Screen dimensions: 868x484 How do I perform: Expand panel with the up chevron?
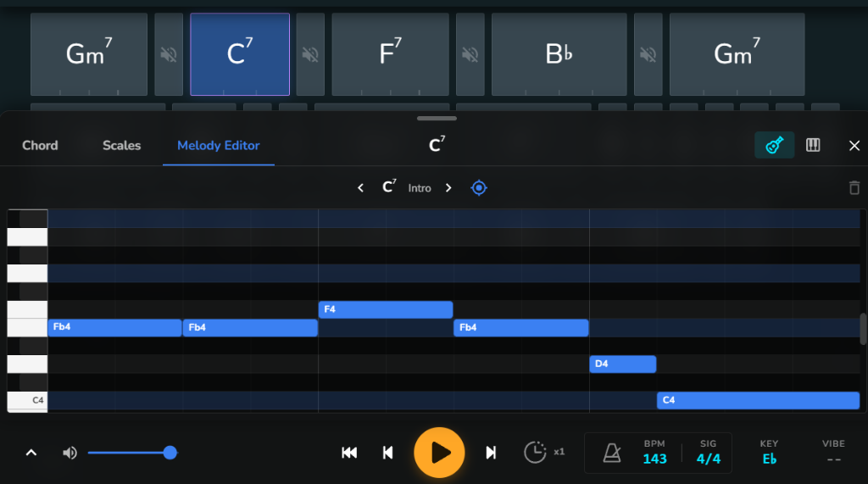point(31,453)
